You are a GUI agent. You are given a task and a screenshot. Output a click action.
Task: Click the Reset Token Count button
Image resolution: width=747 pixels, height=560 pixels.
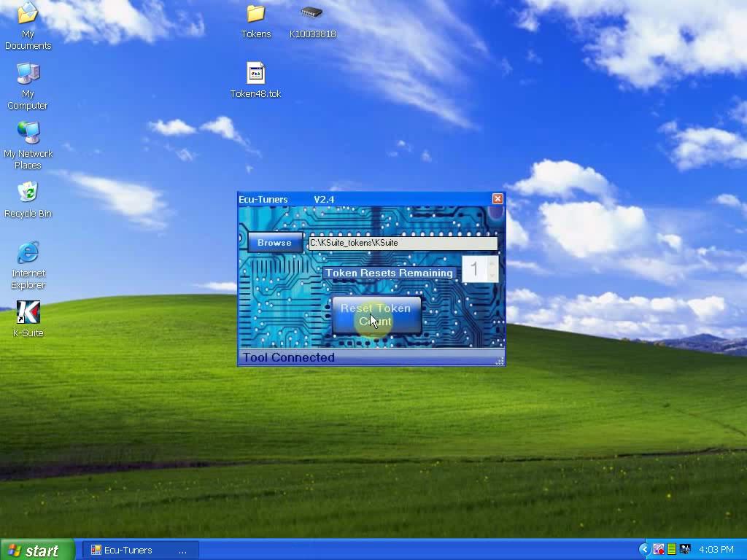(x=376, y=315)
